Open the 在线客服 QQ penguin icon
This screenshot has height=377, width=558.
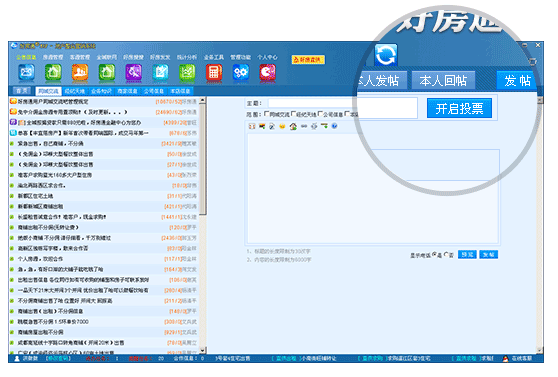coord(506,358)
